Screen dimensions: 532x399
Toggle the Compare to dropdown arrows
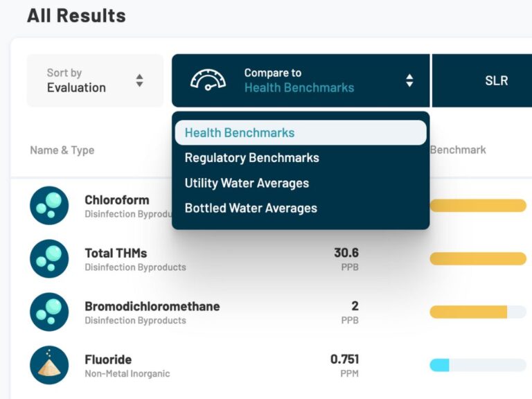pyautogui.click(x=409, y=80)
